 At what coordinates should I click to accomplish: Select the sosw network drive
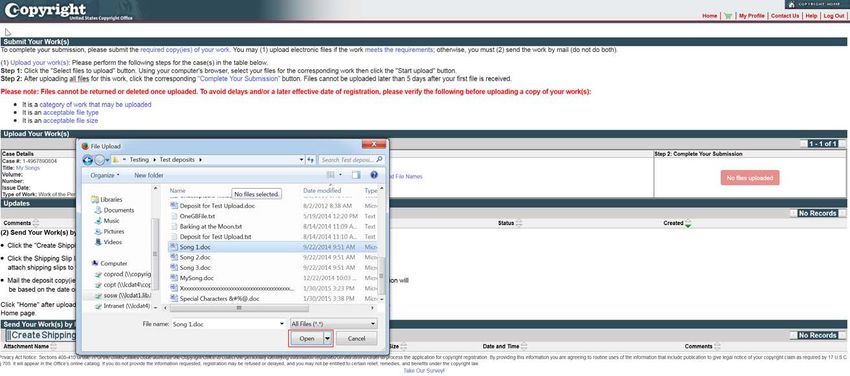pos(123,295)
